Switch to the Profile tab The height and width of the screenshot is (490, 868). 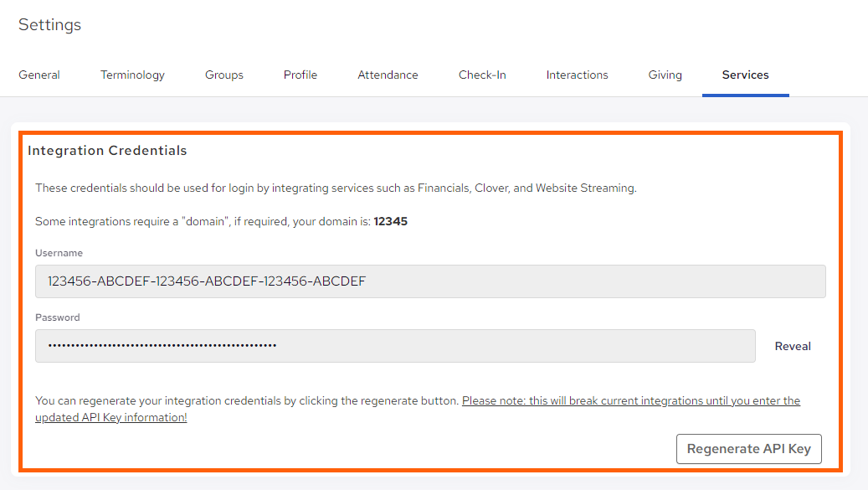coord(300,75)
